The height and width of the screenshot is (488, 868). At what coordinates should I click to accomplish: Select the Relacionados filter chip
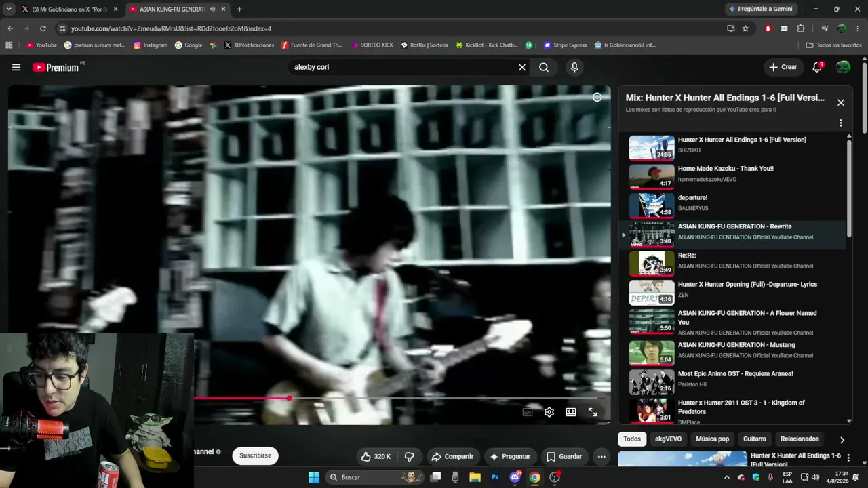coord(800,439)
